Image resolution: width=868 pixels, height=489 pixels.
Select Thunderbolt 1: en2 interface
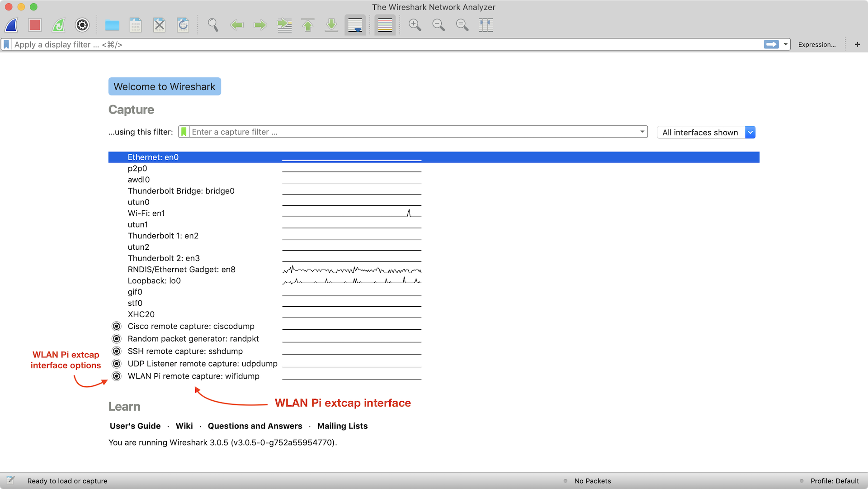(x=434, y=236)
